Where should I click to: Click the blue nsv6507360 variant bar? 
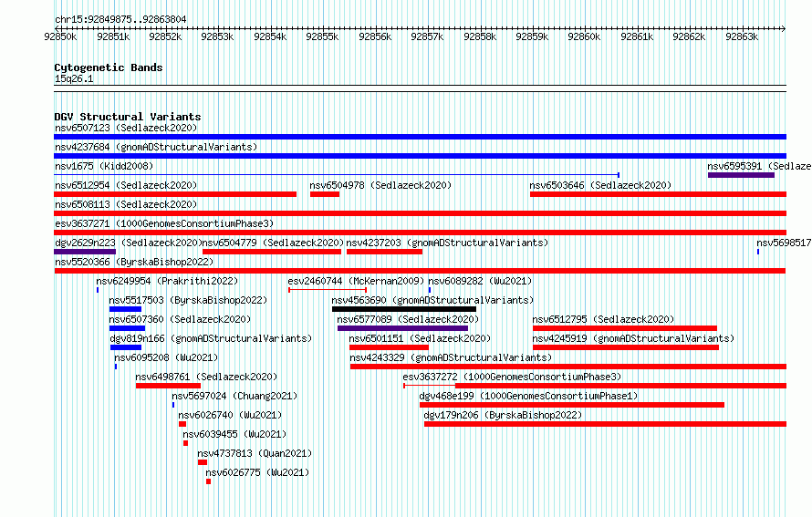[x=127, y=328]
